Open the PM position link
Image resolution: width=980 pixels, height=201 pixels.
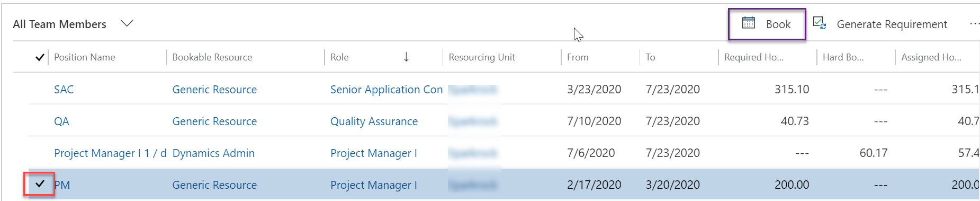coord(62,185)
